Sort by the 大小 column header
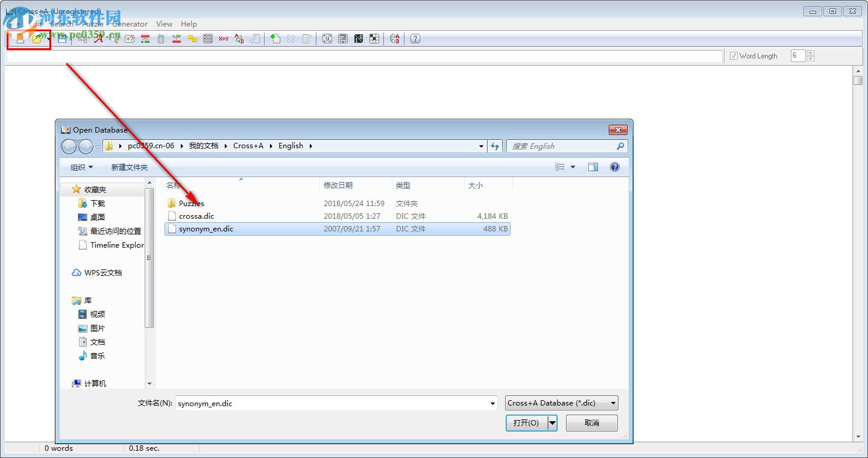Viewport: 868px width, 458px height. click(x=488, y=185)
